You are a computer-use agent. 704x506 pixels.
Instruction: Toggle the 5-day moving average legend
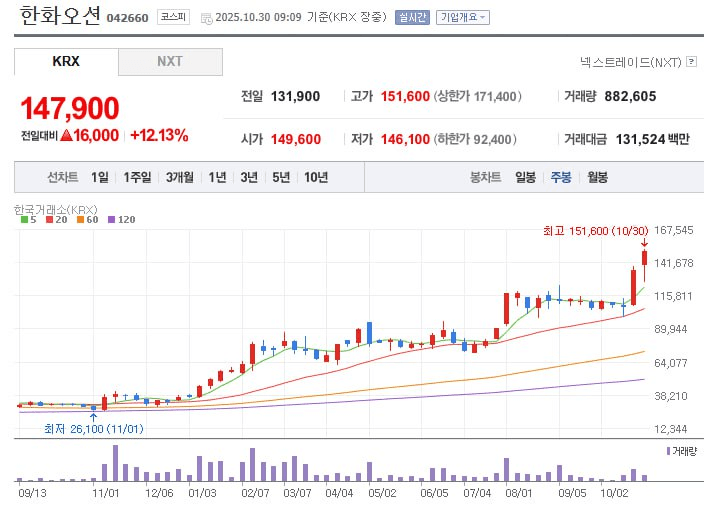click(27, 219)
